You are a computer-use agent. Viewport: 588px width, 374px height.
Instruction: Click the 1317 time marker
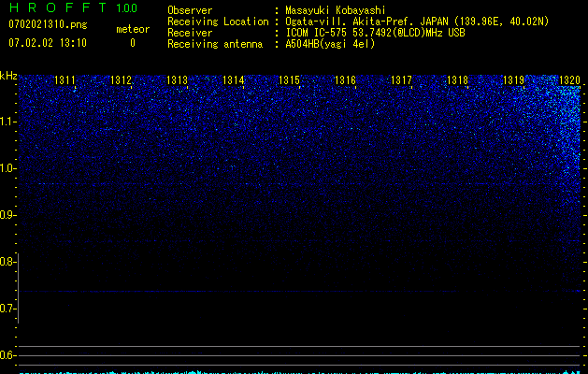point(401,80)
